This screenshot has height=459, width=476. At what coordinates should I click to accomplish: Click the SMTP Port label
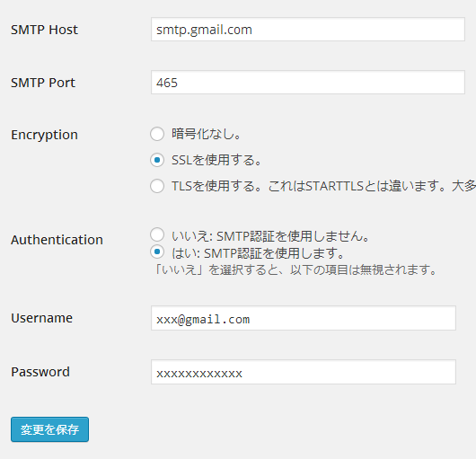[x=43, y=83]
